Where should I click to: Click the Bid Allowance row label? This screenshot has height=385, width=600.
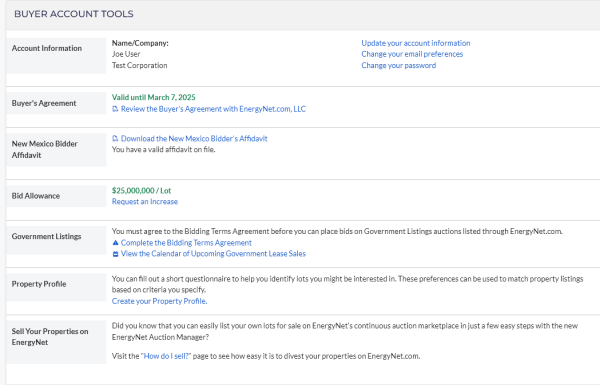point(36,196)
